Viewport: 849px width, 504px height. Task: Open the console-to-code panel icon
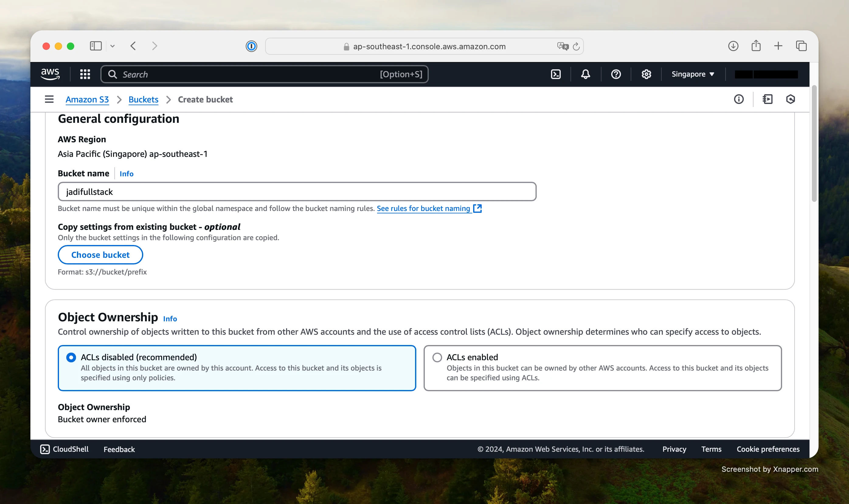767,99
